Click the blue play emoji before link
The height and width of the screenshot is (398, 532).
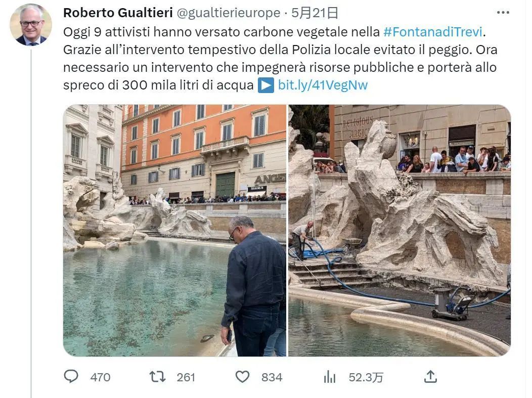click(265, 85)
